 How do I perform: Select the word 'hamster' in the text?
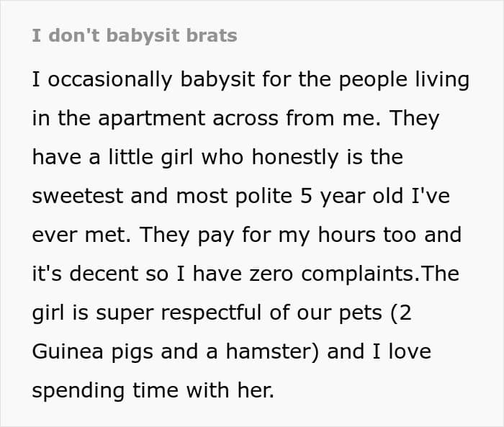[270, 352]
